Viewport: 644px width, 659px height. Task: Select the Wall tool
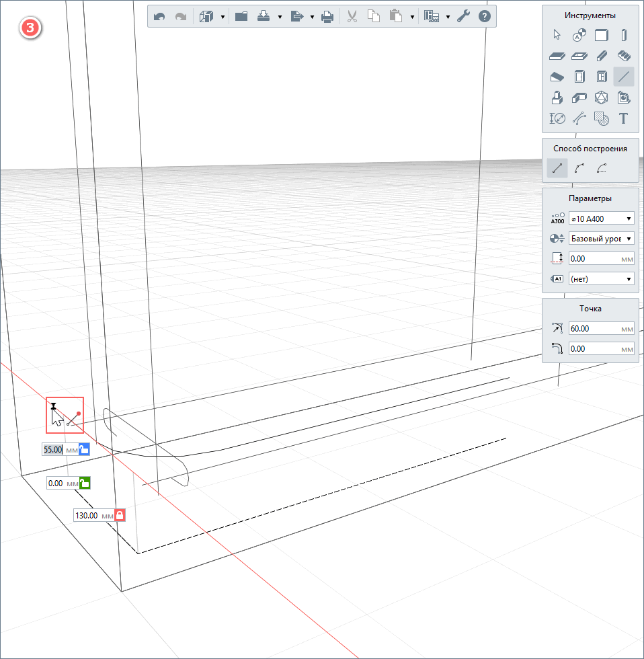(x=602, y=35)
